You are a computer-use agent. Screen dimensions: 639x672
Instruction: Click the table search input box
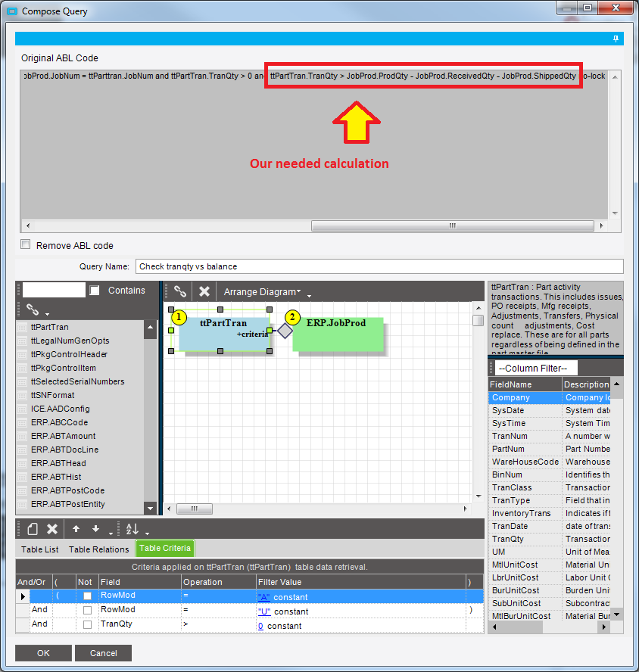[x=54, y=290]
